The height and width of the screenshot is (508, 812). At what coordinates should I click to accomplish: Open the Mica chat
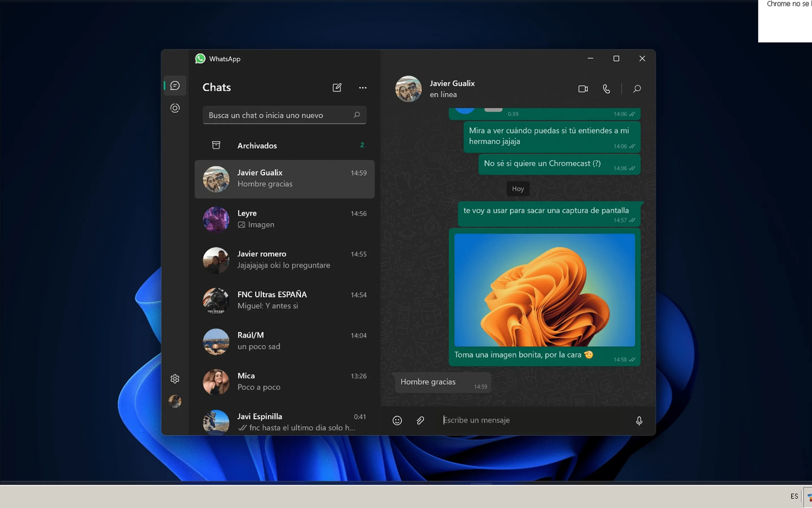tap(284, 382)
